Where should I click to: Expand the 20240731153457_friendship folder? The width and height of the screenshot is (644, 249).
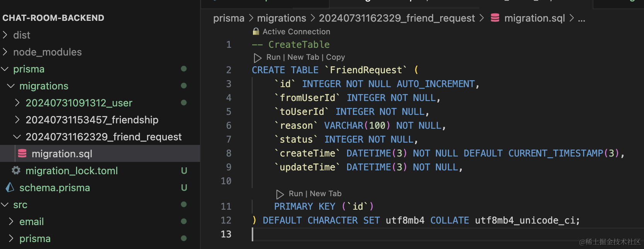tap(17, 120)
